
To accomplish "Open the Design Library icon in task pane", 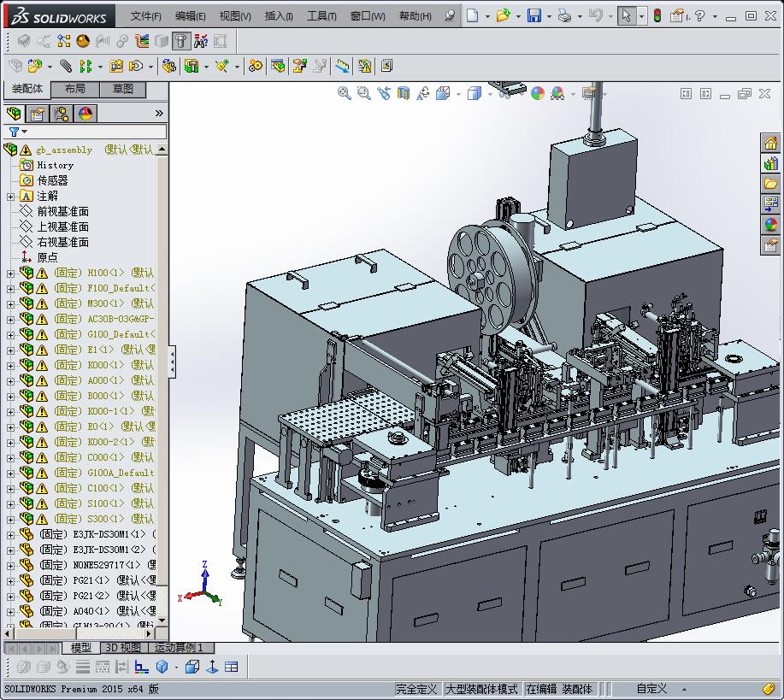I will coord(770,163).
